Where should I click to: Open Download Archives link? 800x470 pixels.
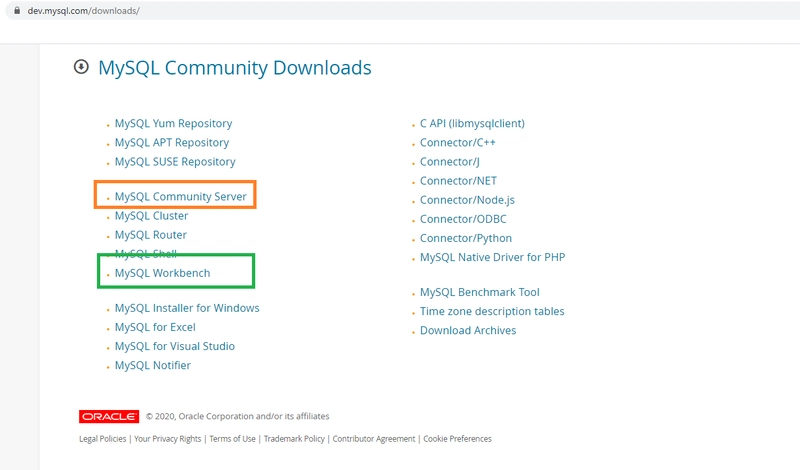pos(468,331)
